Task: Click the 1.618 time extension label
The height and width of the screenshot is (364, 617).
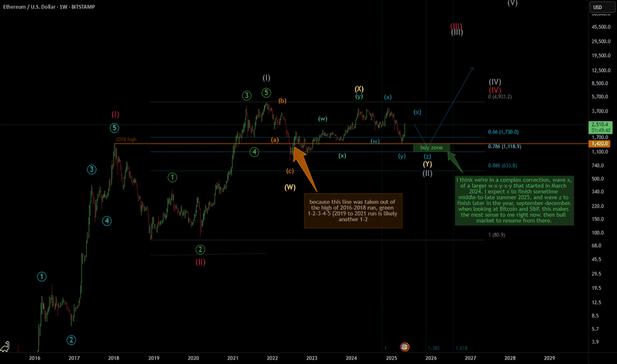Action: click(x=461, y=348)
